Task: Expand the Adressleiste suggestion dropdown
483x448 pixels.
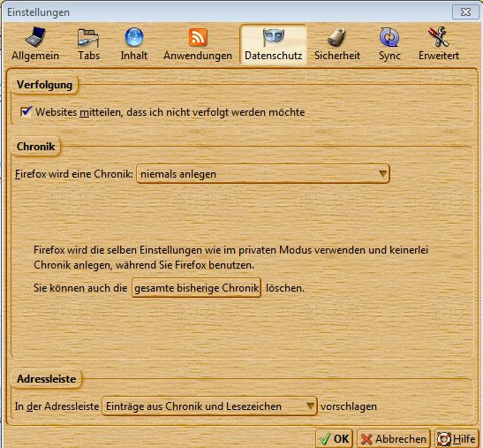Action: pos(209,406)
